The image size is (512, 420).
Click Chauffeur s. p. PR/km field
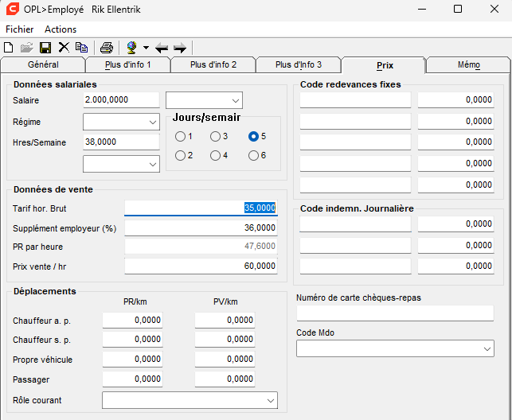(x=132, y=340)
